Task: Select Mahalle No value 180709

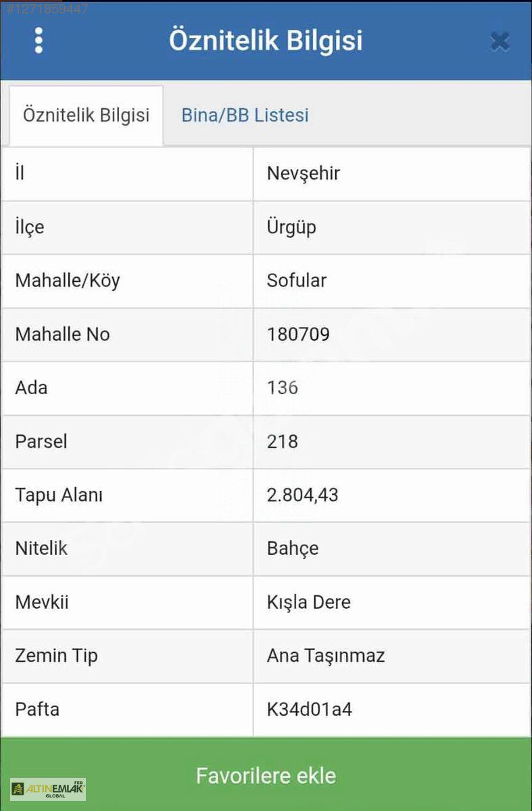Action: (298, 334)
